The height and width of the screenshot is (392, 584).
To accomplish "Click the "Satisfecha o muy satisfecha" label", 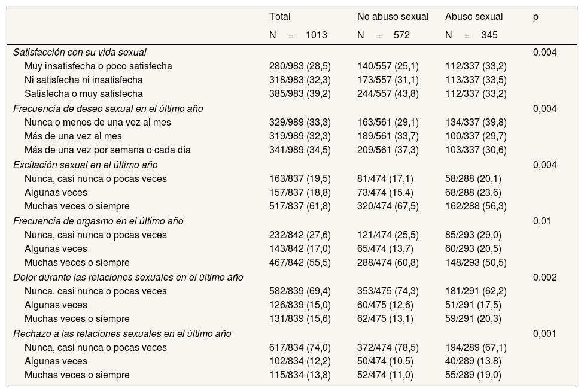I will pos(84,93).
